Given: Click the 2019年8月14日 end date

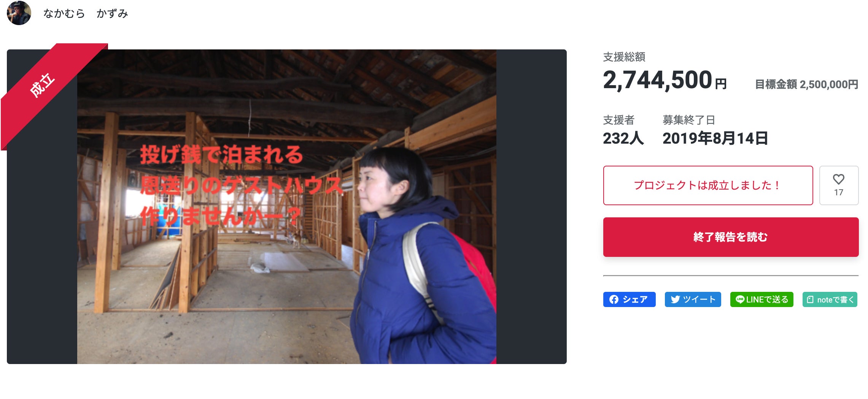Looking at the screenshot, I should [715, 138].
